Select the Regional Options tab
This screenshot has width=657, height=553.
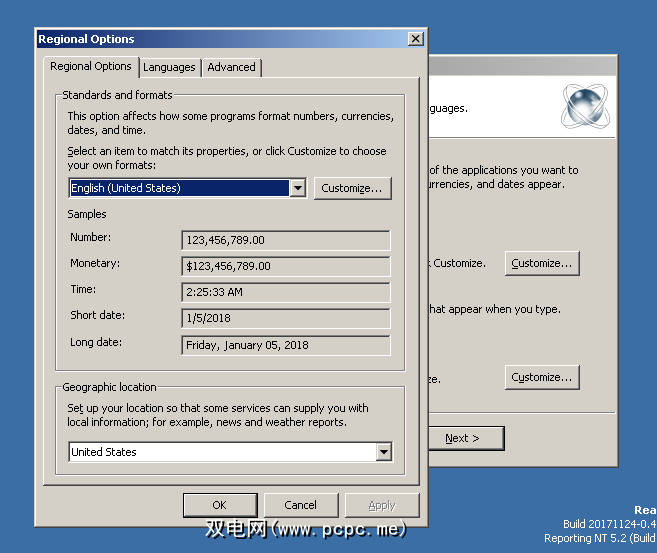coord(91,66)
